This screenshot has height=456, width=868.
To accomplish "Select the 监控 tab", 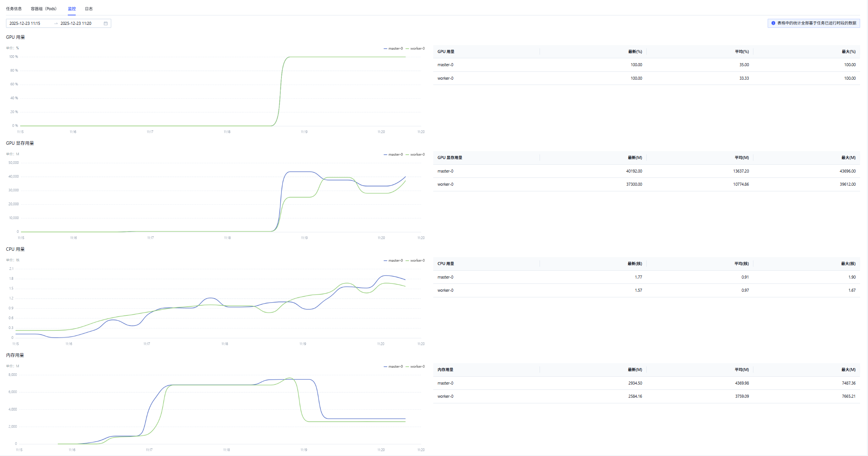I will [72, 9].
